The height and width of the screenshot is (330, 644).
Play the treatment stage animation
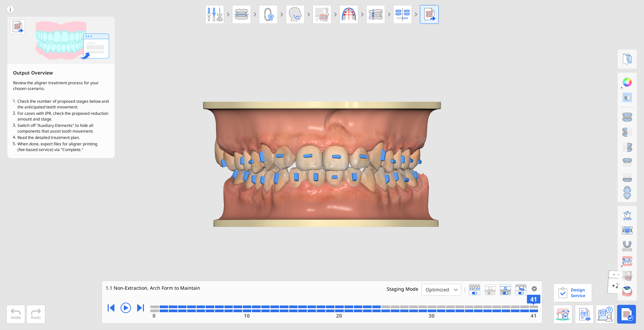tap(125, 308)
